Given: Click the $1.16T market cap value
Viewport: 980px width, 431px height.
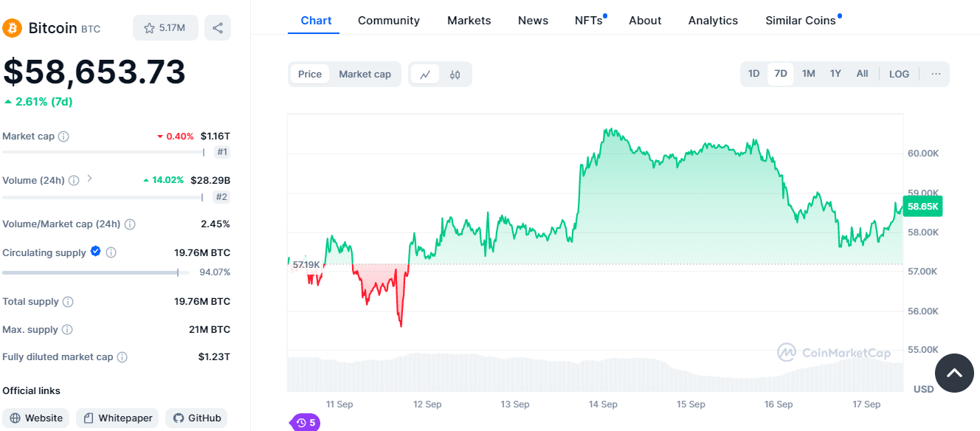Looking at the screenshot, I should point(215,137).
